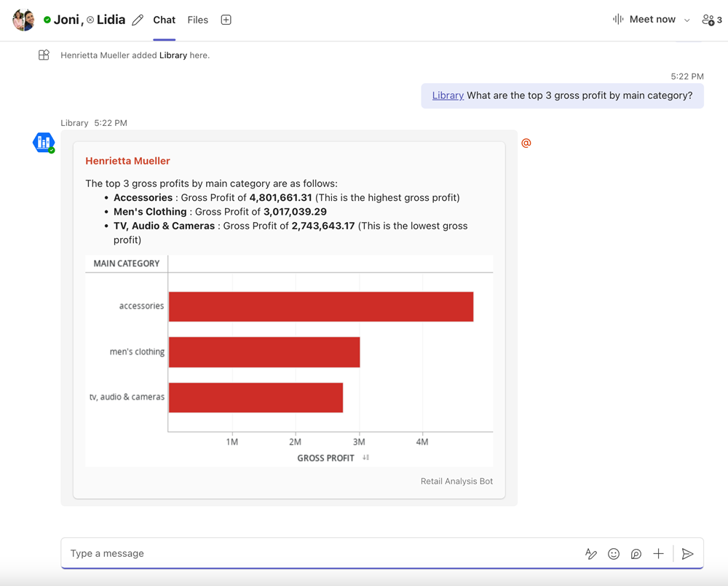The height and width of the screenshot is (586, 728).
Task: Send the message with arrow icon
Action: [x=687, y=554]
